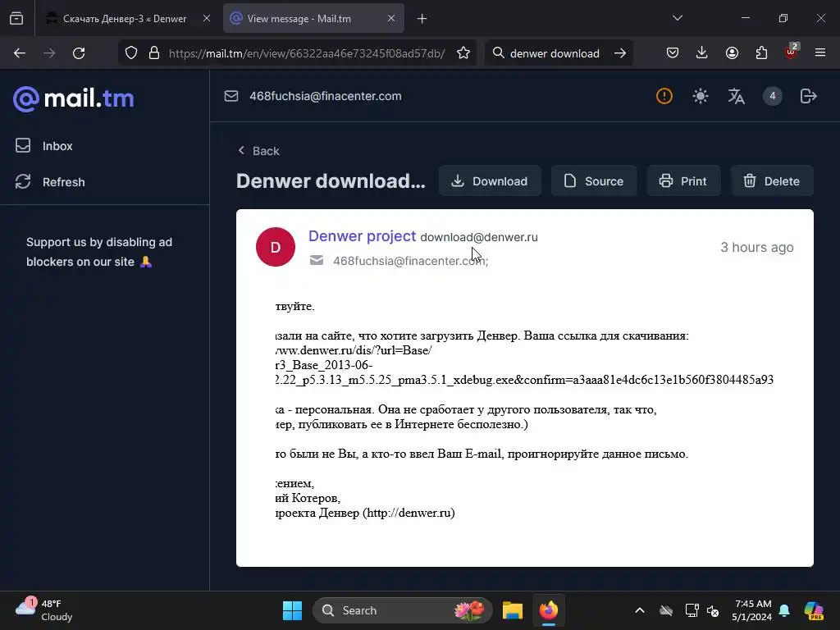The width and height of the screenshot is (840, 630).
Task: Open tracking protection shield icon
Action: coord(131,53)
